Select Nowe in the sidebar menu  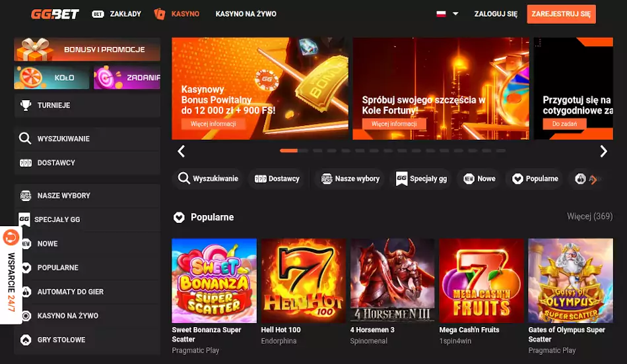87,244
